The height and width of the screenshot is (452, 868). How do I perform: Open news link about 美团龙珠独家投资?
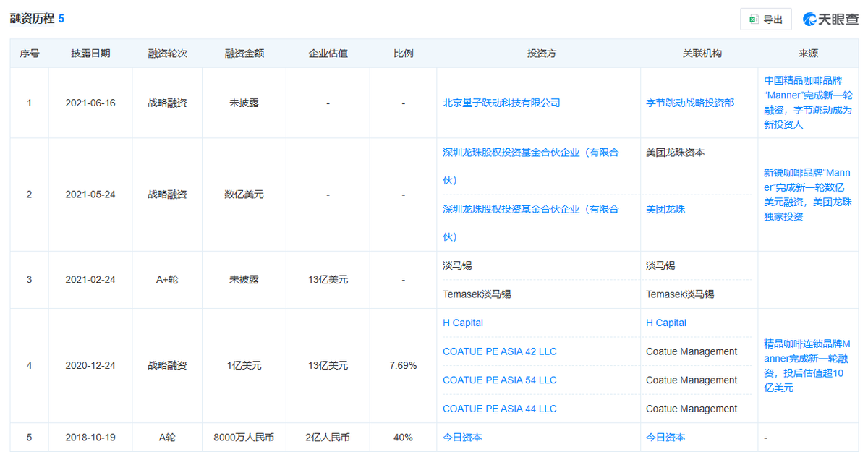(808, 195)
